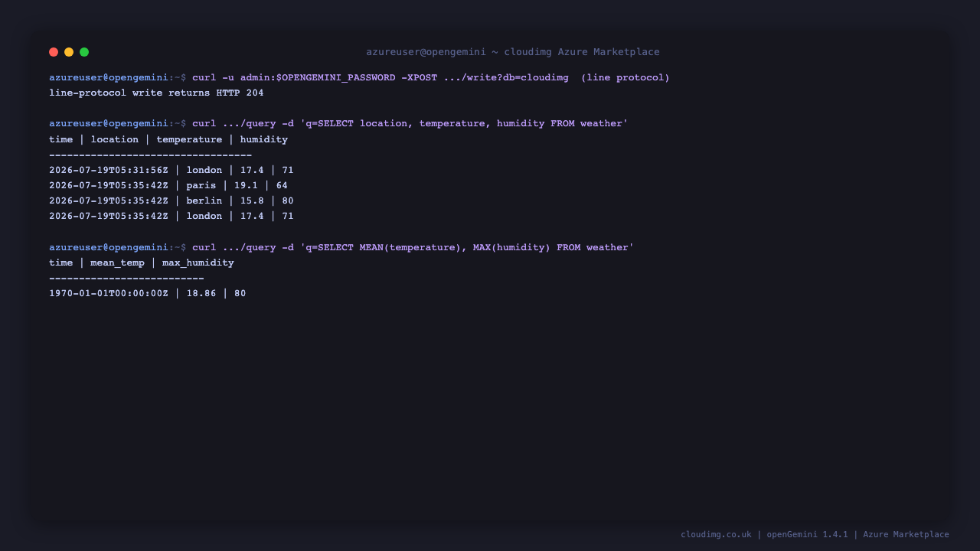The width and height of the screenshot is (980, 551).
Task: Click the yellow minimize window dot
Action: 69,52
